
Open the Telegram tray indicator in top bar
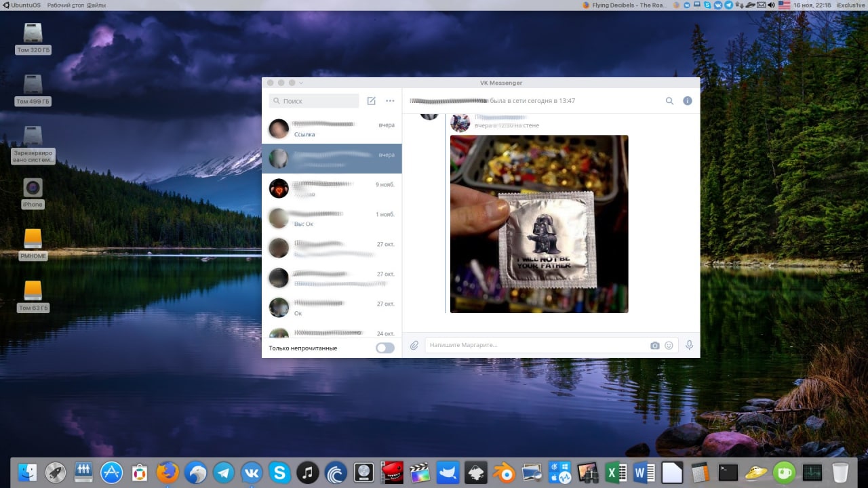(x=728, y=5)
